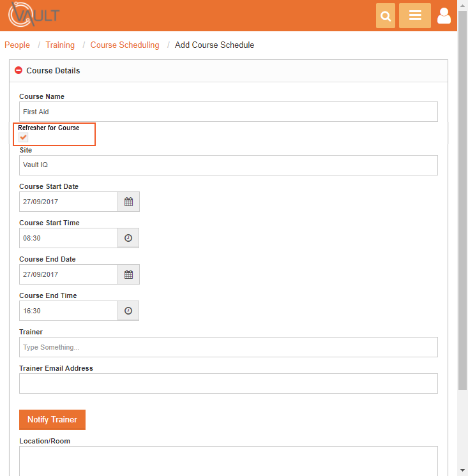Go to Training breadcrumb
468x476 pixels.
click(x=60, y=45)
